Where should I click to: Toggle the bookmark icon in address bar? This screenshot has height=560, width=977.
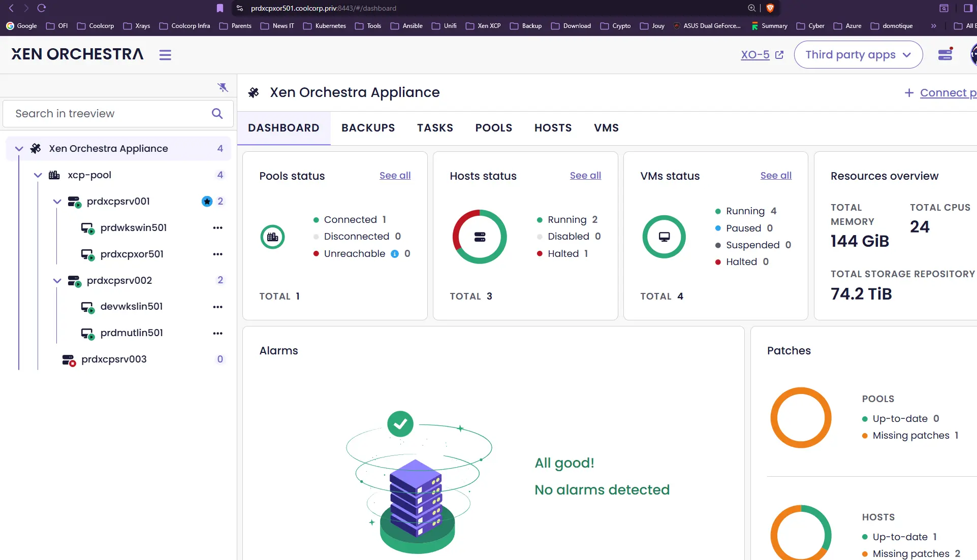click(x=219, y=8)
